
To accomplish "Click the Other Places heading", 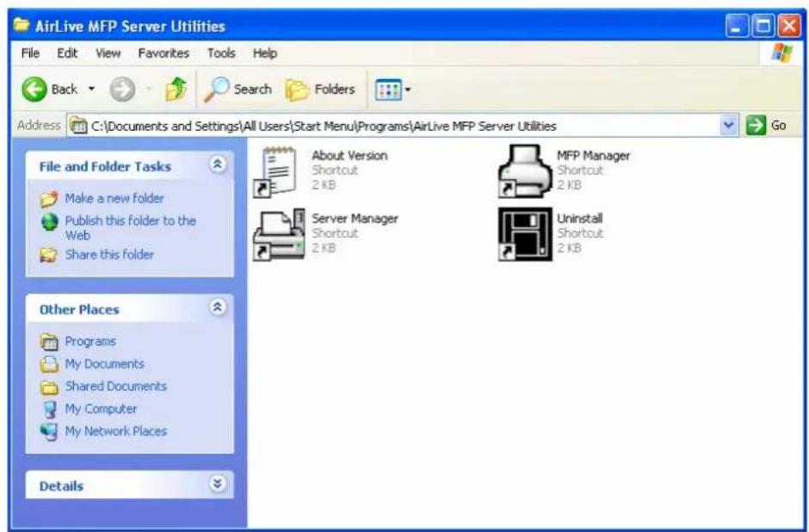I will pos(79,310).
